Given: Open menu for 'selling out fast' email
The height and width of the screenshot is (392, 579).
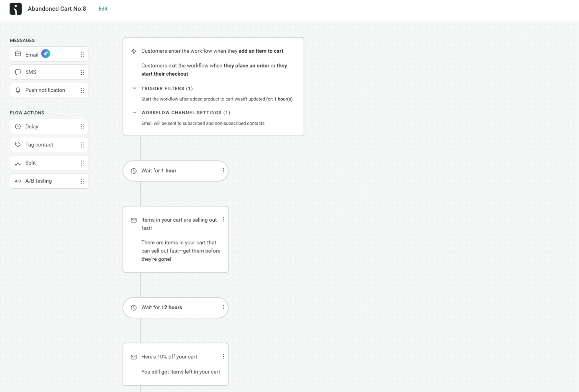Looking at the screenshot, I should pos(223,220).
